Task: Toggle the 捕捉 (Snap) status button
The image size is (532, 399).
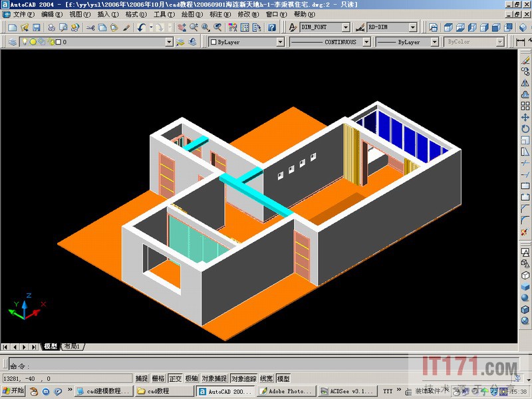Action: point(142,378)
